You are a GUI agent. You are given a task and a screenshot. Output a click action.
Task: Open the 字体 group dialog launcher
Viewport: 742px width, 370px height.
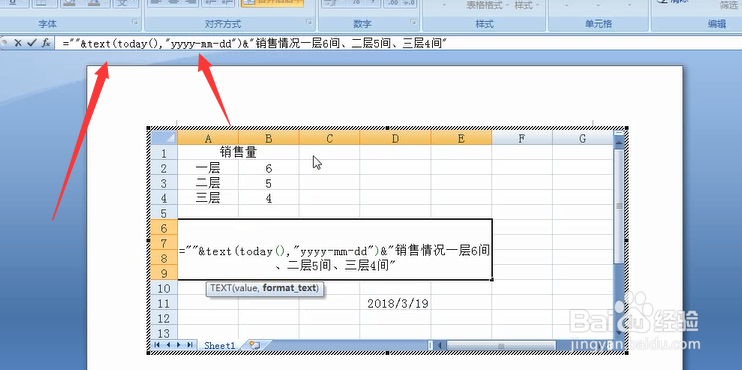(136, 22)
